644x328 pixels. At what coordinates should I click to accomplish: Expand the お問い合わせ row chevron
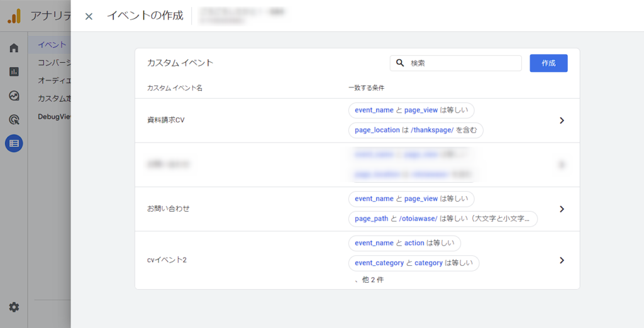[x=562, y=209]
